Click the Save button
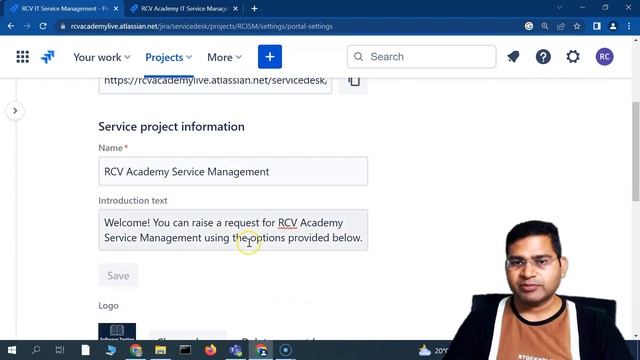This screenshot has width=640, height=360. point(118,276)
